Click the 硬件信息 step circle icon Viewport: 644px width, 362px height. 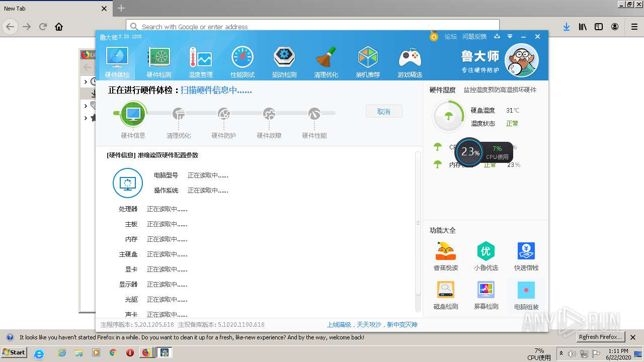click(133, 114)
